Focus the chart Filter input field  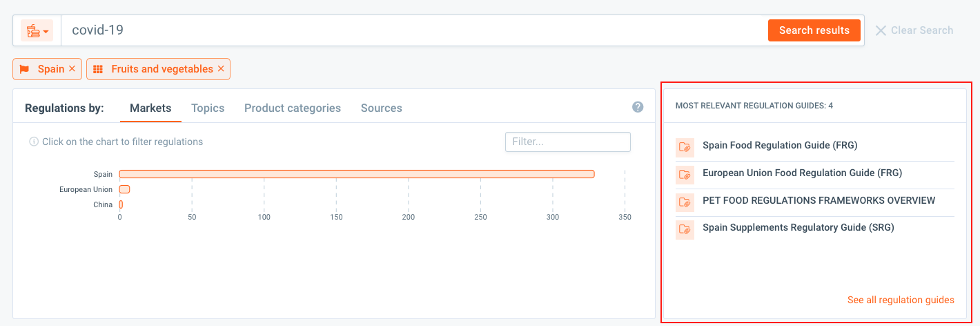click(x=568, y=142)
